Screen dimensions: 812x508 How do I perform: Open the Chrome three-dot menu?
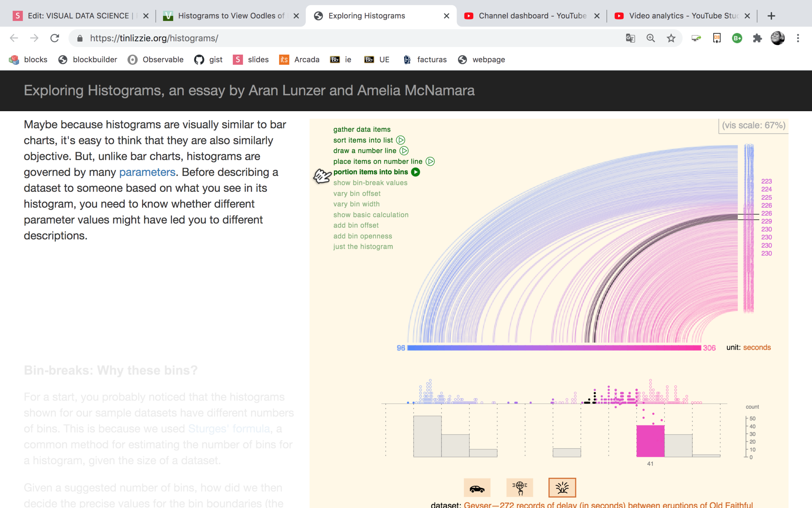pos(798,38)
